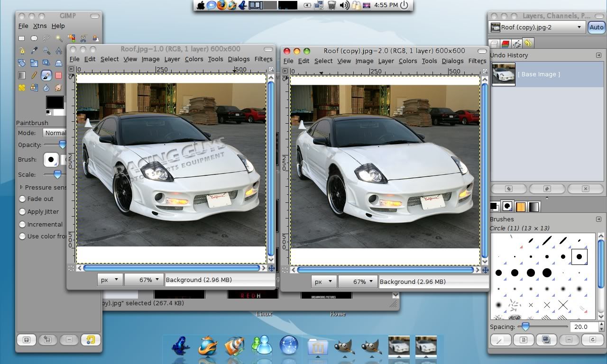Click the black foreground color swatch
Viewport: 607px width, 364px height.
(55, 102)
